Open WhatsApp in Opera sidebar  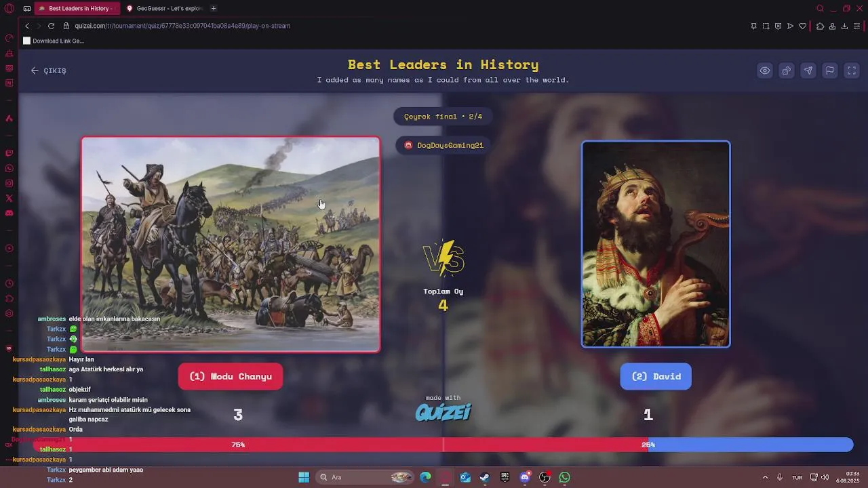(x=9, y=168)
